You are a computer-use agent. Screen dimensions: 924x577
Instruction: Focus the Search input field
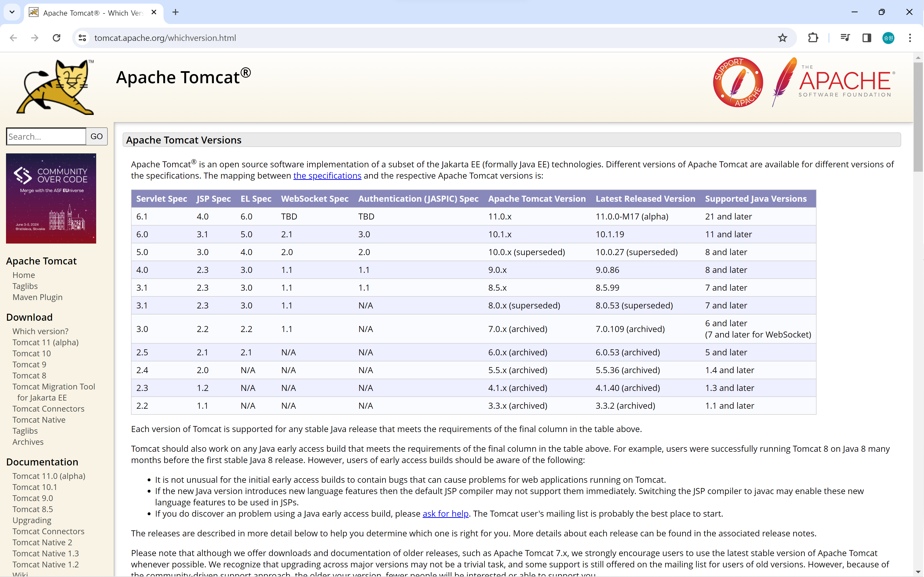click(x=46, y=136)
